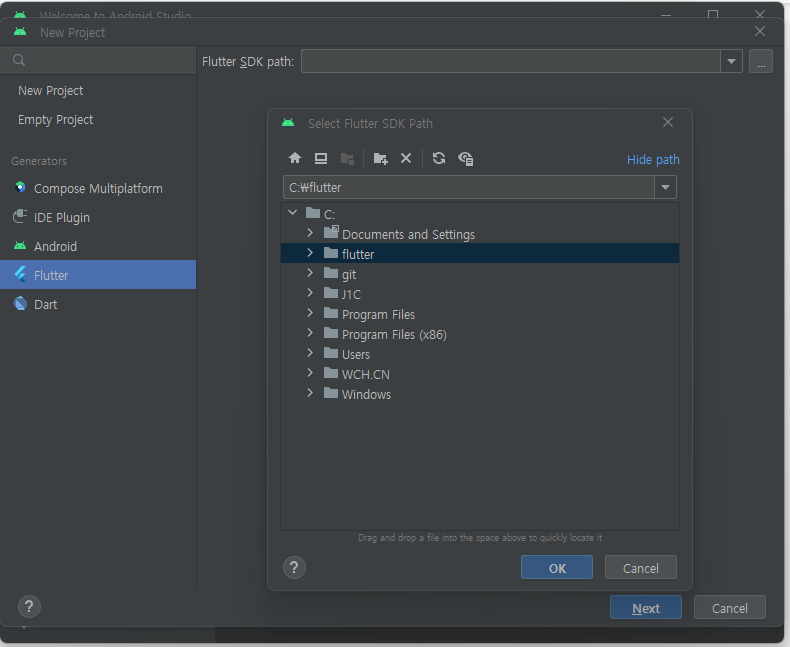The width and height of the screenshot is (790, 647).
Task: Click the sidebar search field
Action: tap(98, 60)
